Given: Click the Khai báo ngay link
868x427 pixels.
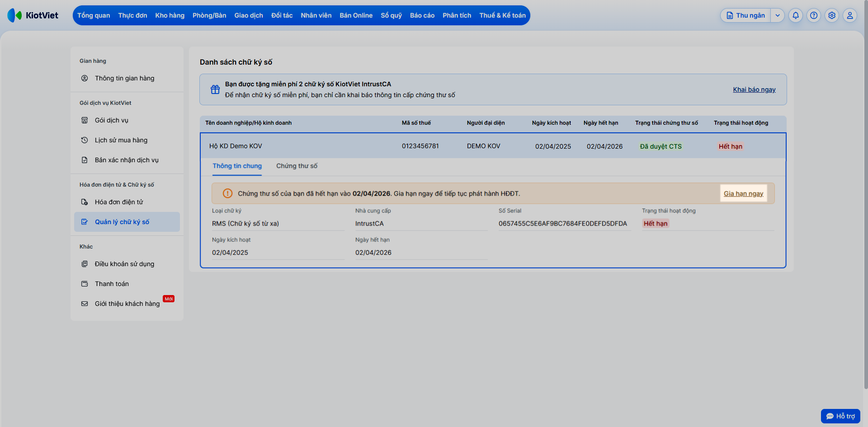Looking at the screenshot, I should [x=754, y=89].
